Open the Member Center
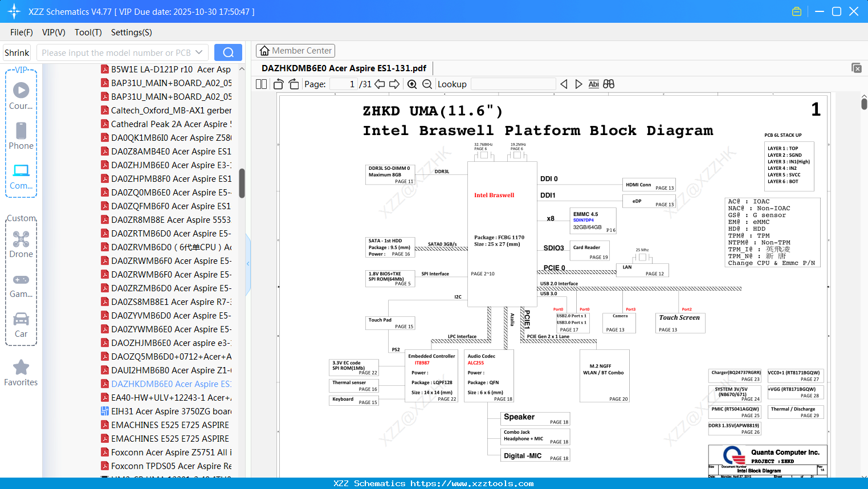868x489 pixels. 295,51
